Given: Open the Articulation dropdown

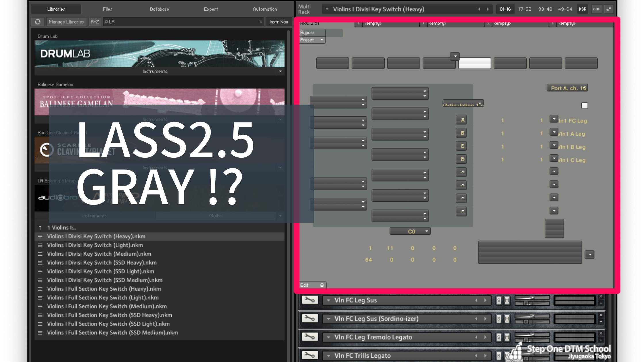Looking at the screenshot, I should tap(463, 103).
